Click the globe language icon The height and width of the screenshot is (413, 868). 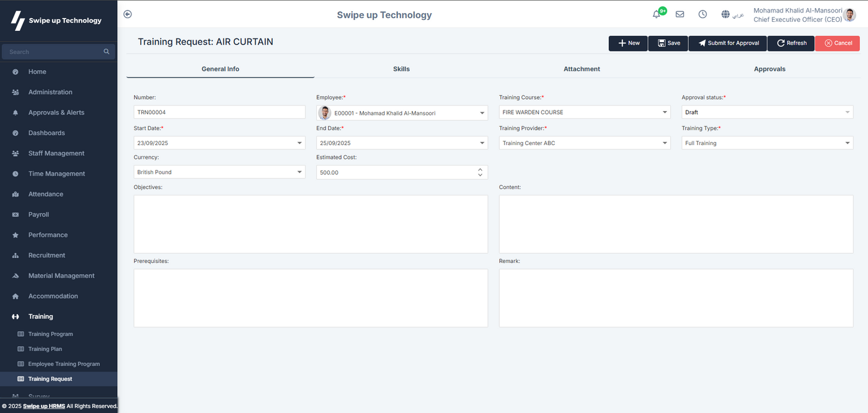[725, 14]
